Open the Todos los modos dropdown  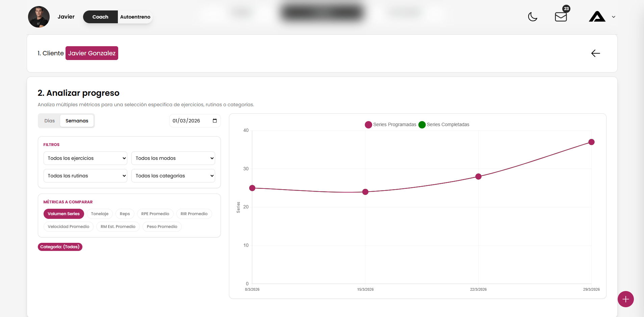(173, 158)
